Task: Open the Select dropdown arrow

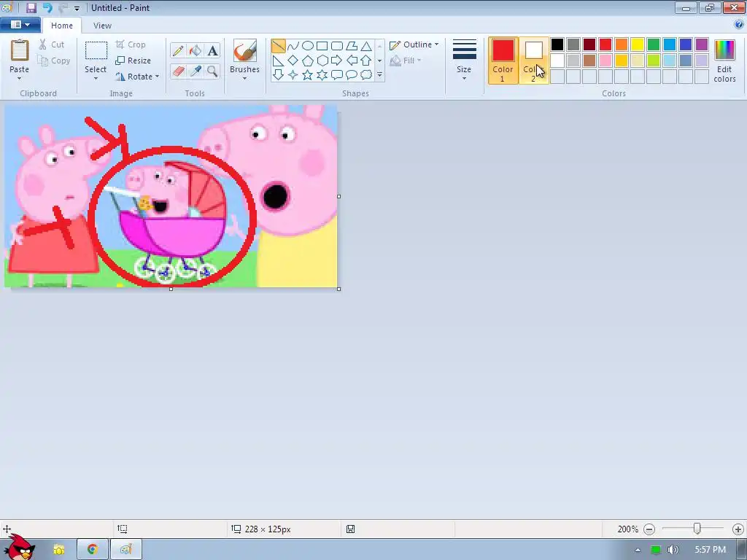Action: (96, 79)
